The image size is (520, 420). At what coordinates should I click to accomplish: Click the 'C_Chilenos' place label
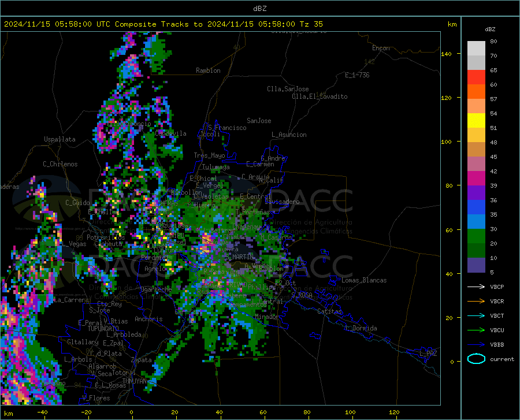60,164
